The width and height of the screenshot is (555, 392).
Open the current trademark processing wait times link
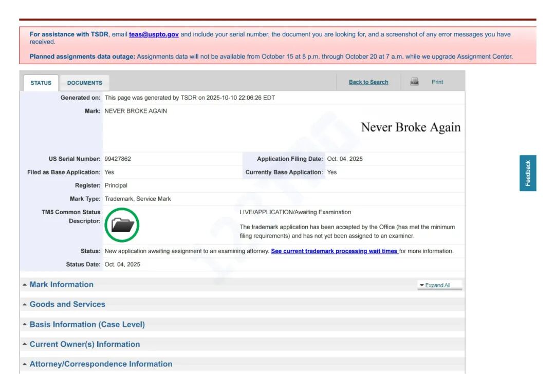(x=334, y=251)
